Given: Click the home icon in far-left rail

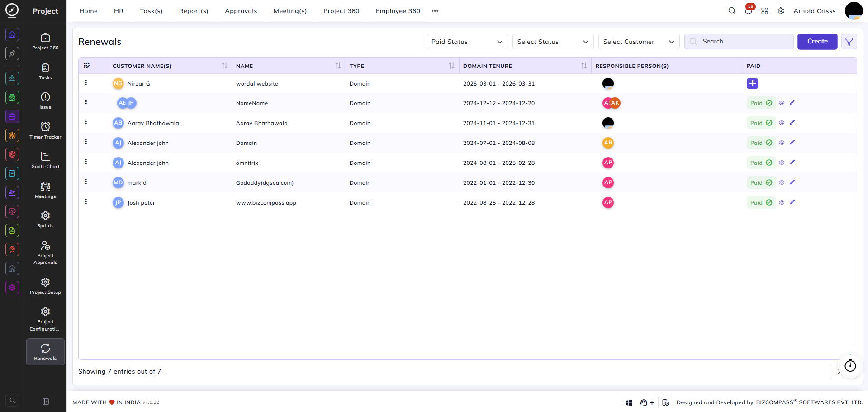Looking at the screenshot, I should pyautogui.click(x=12, y=34).
